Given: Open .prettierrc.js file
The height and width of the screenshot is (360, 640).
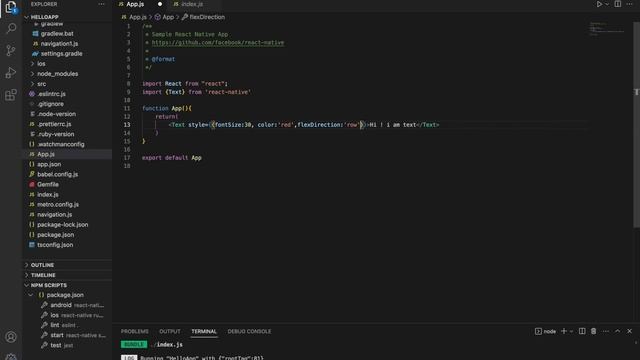Looking at the screenshot, I should tap(54, 124).
